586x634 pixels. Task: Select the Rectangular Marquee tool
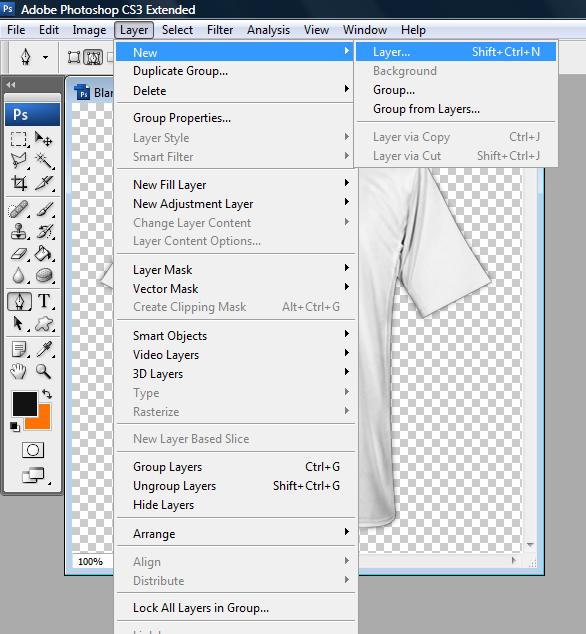19,139
